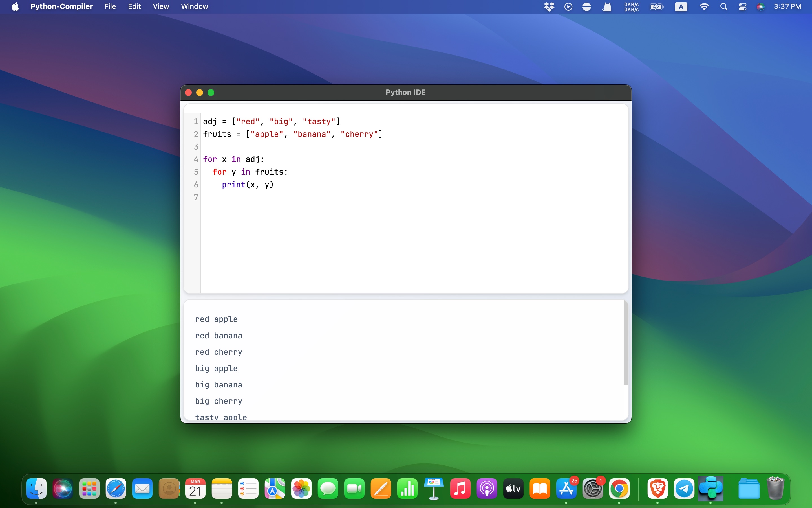812x508 pixels.
Task: Open the Python-Compiler app menu
Action: pos(61,6)
